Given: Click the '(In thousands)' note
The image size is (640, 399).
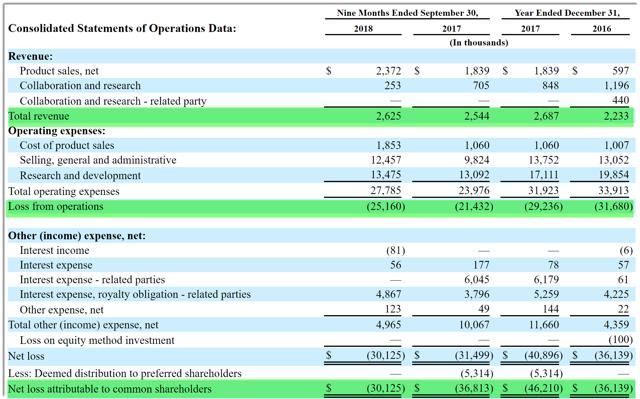Looking at the screenshot, I should pos(479,43).
